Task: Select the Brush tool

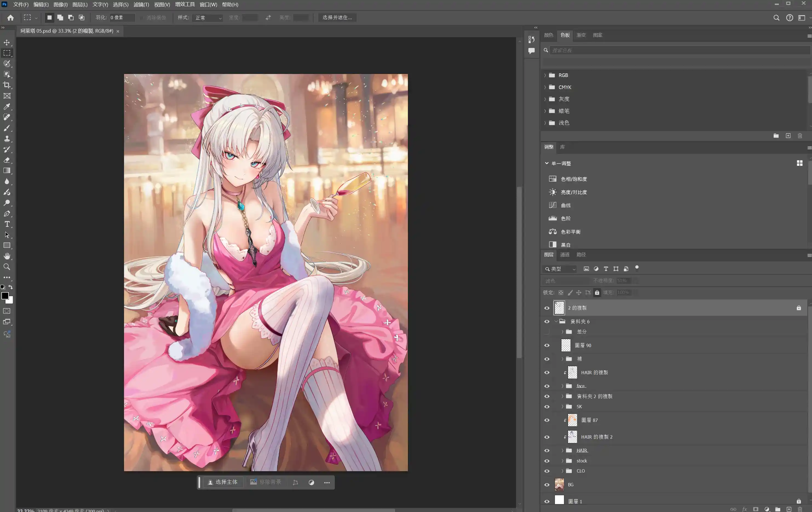Action: [7, 128]
